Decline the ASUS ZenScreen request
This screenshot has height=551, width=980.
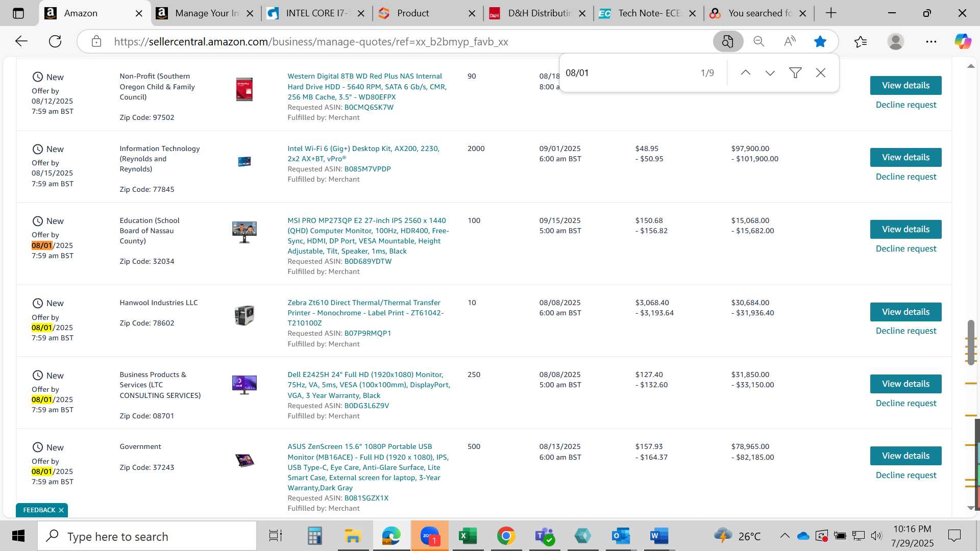point(906,475)
